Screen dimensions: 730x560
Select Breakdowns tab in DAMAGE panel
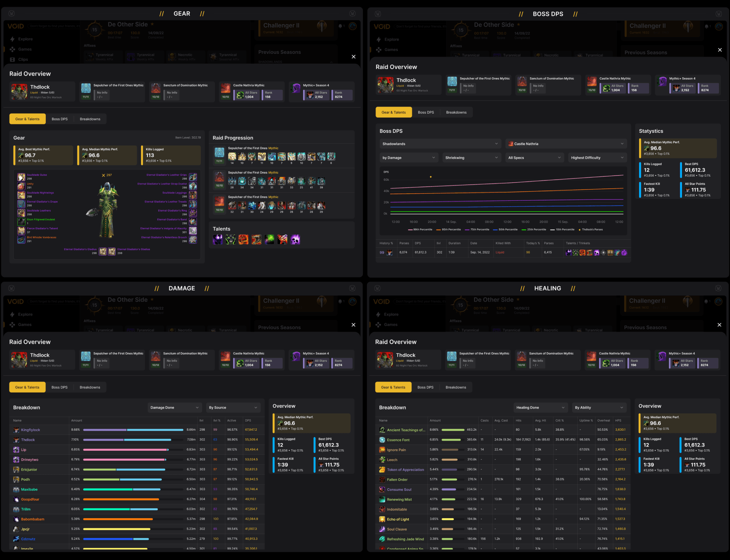point(90,387)
